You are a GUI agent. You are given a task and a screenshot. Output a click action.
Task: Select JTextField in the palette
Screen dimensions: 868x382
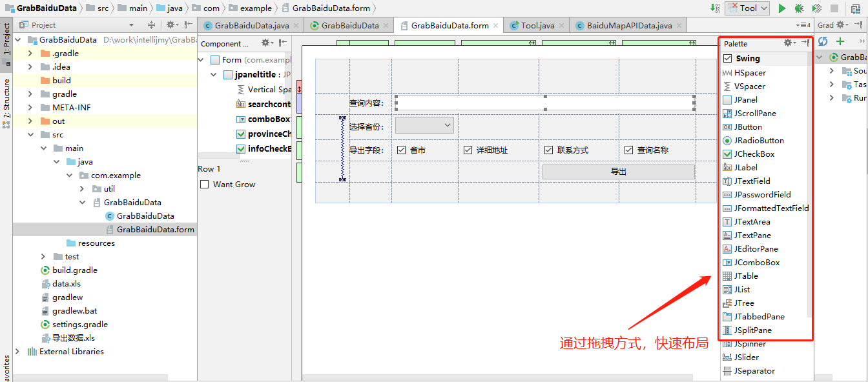pos(751,181)
